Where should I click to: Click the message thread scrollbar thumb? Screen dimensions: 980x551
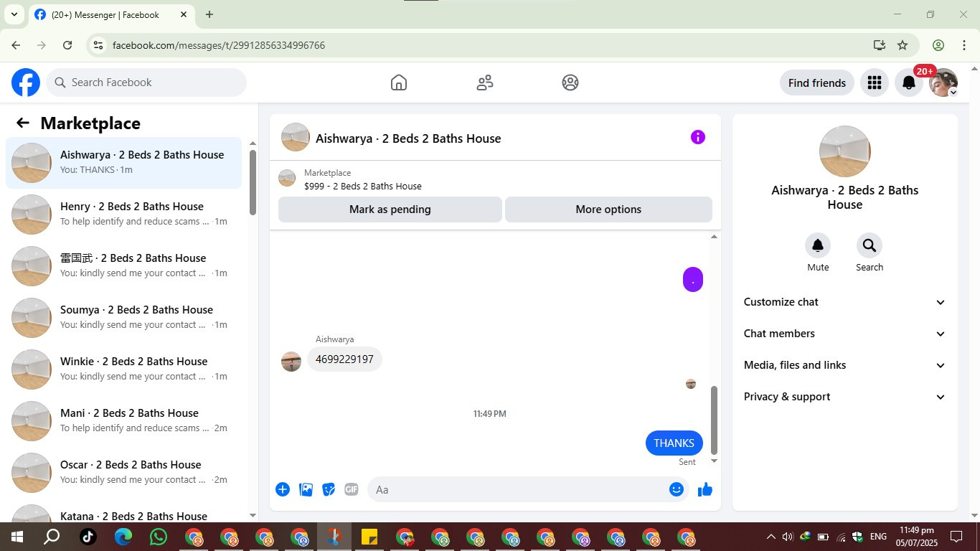[714, 420]
